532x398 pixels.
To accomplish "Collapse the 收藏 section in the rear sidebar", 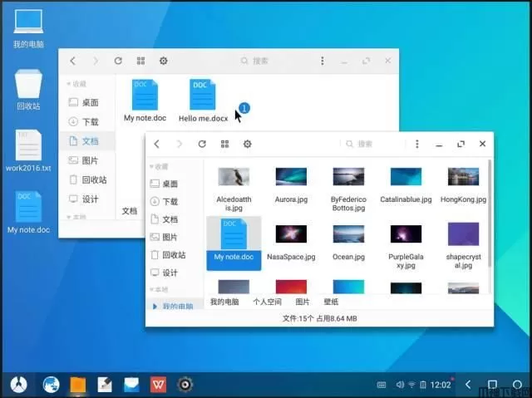I will (76, 84).
